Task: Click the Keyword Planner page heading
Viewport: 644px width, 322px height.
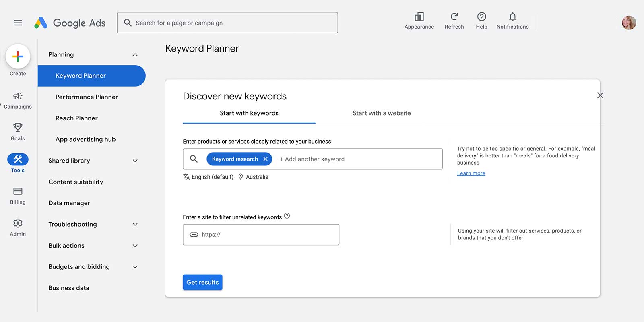Action: pyautogui.click(x=202, y=49)
